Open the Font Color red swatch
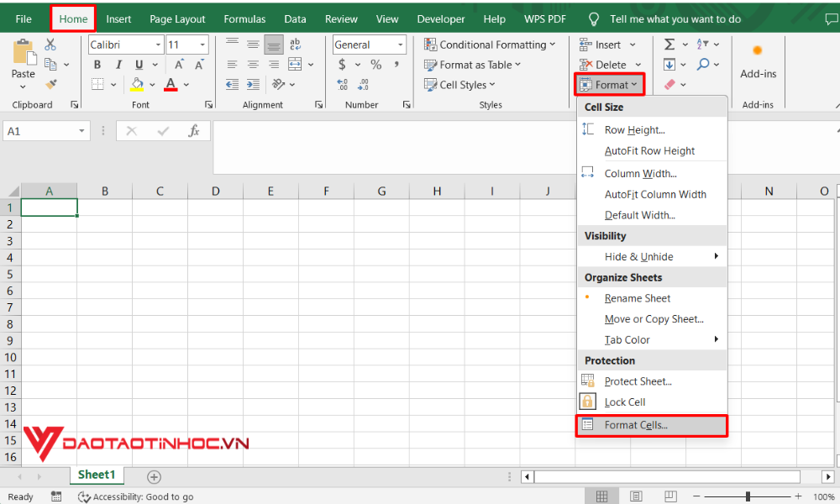840x504 pixels. click(171, 86)
